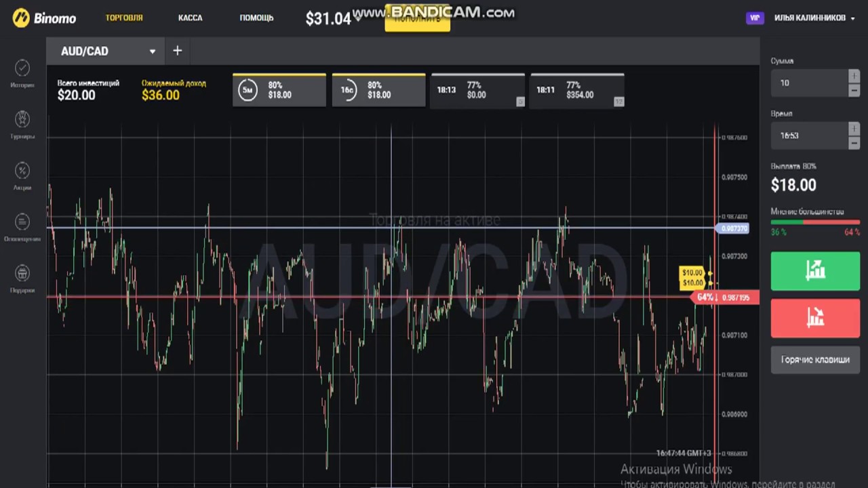Click the purple VIP badge
The image size is (868, 488).
pyautogui.click(x=755, y=18)
